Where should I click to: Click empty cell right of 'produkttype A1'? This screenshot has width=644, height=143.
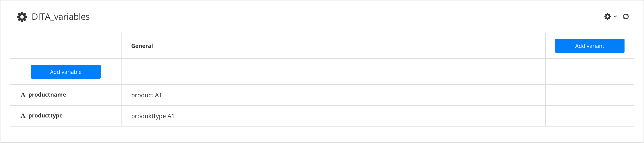(x=589, y=116)
